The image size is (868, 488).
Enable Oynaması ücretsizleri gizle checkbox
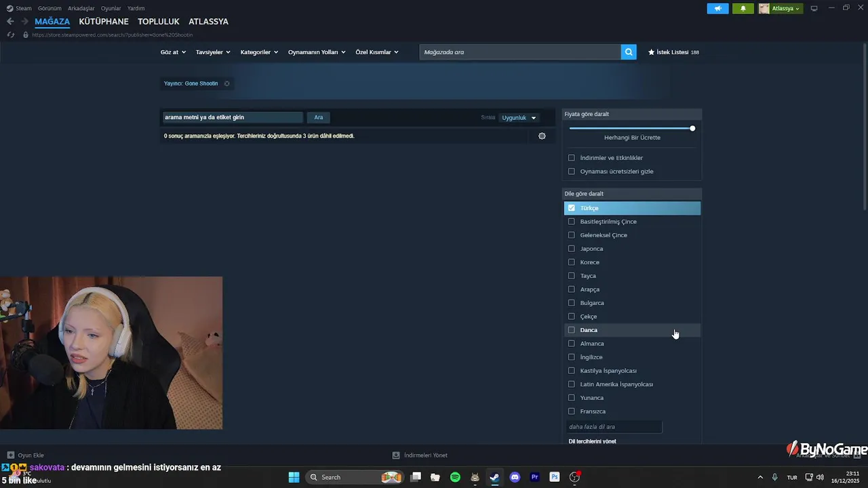[x=572, y=171]
